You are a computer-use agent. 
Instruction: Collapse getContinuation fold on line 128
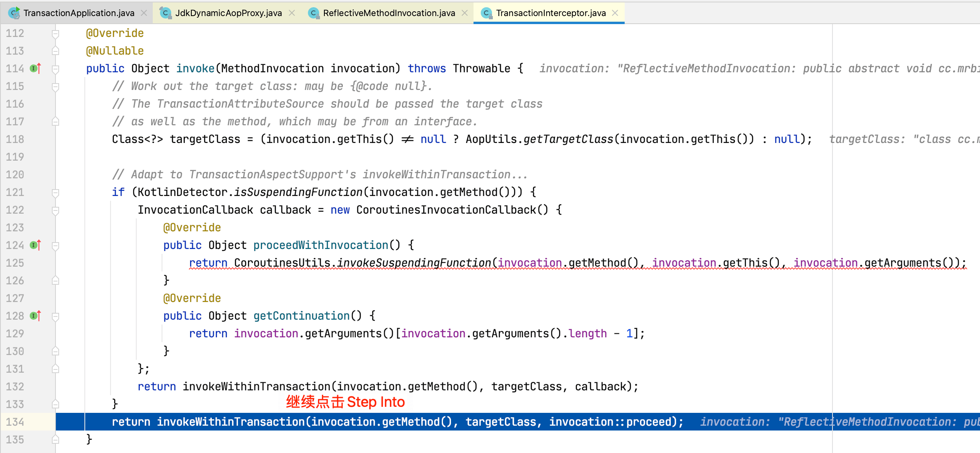pos(55,316)
